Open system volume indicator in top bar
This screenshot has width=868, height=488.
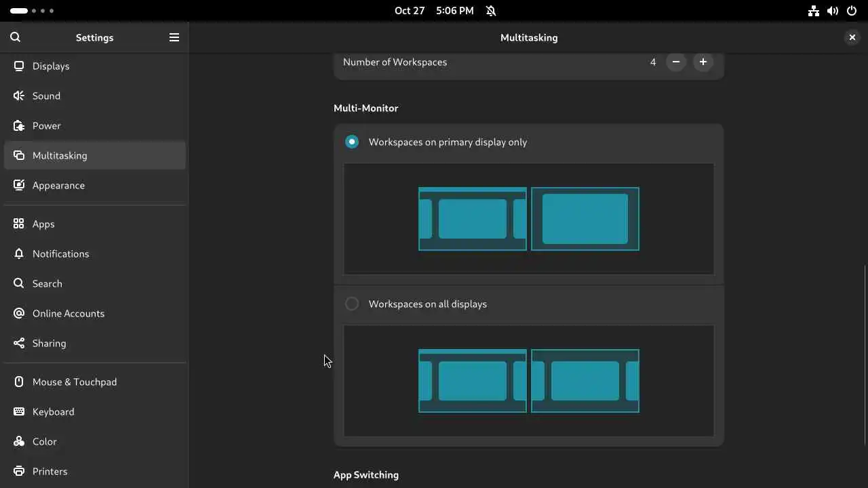click(833, 11)
